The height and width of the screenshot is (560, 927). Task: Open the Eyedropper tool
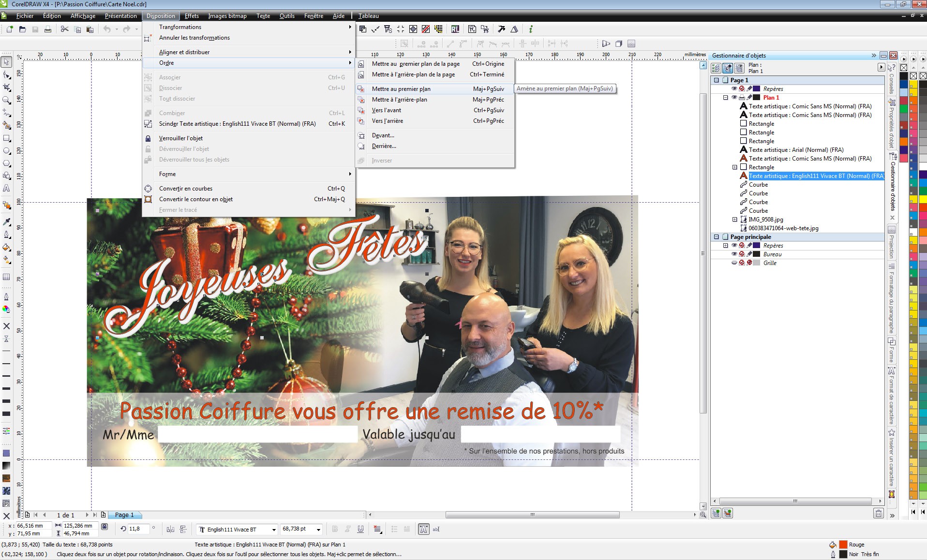(6, 221)
